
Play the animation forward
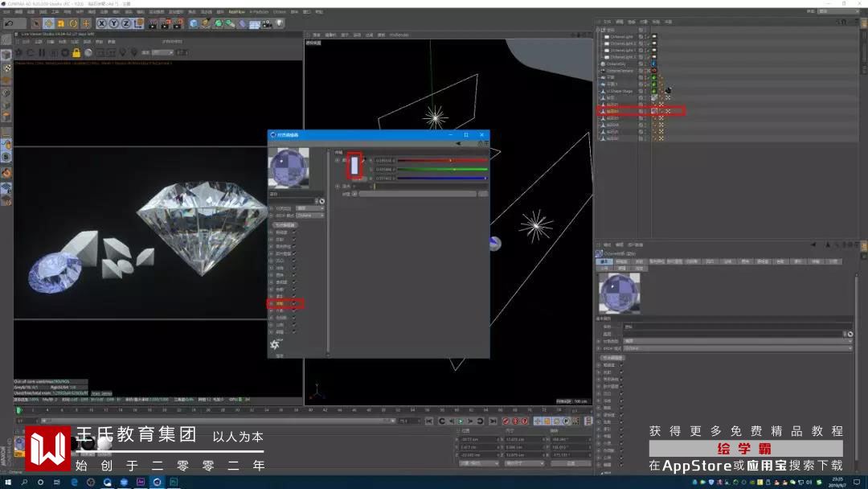(x=461, y=421)
